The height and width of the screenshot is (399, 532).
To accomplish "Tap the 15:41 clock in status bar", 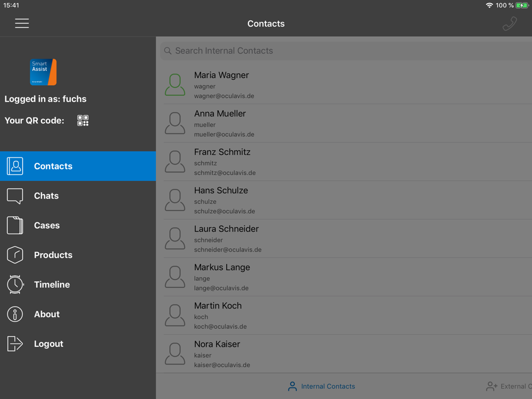I will tap(11, 5).
